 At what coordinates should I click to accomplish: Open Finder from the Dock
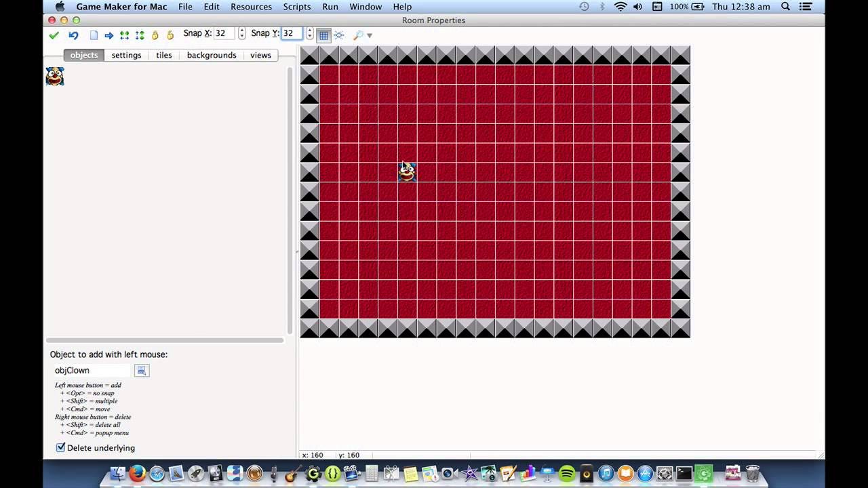click(118, 473)
